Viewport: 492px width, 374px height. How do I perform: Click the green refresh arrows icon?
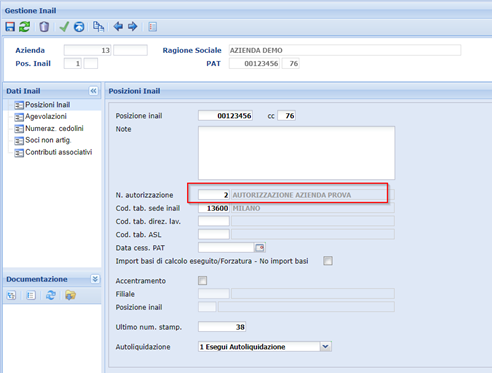tap(24, 27)
